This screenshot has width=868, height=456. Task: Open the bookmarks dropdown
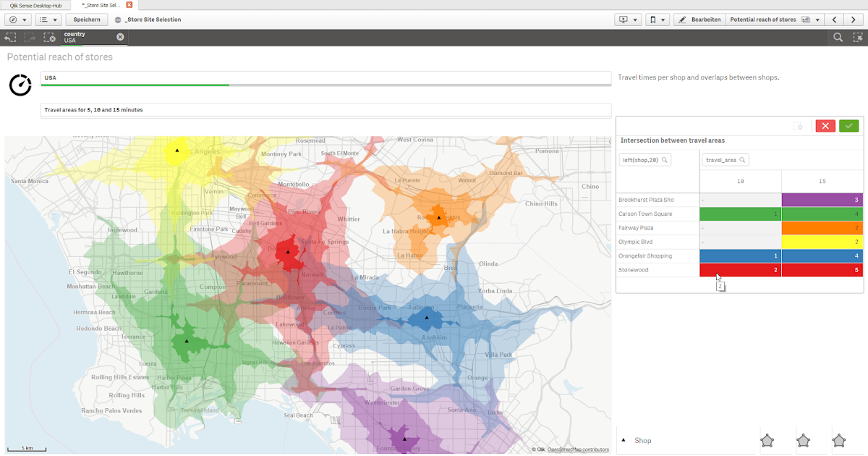click(x=657, y=20)
